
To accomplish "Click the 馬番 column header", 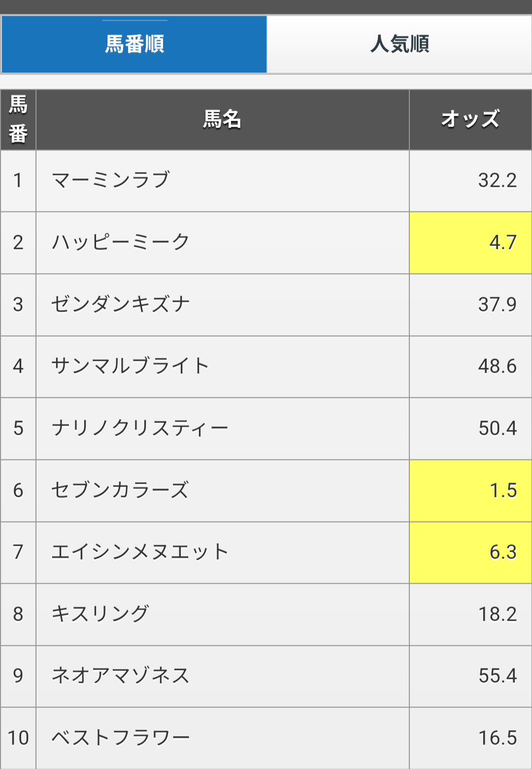I will [18, 120].
